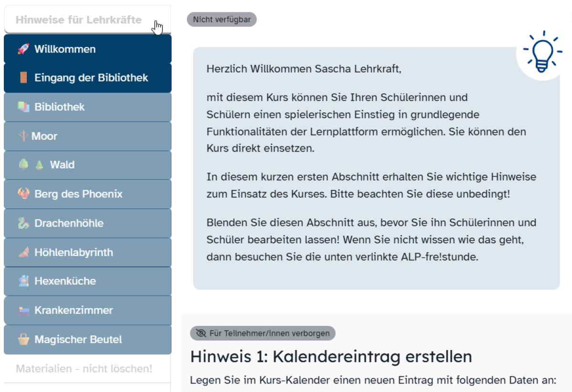Click the books icon next to Bibliothek

(23, 107)
